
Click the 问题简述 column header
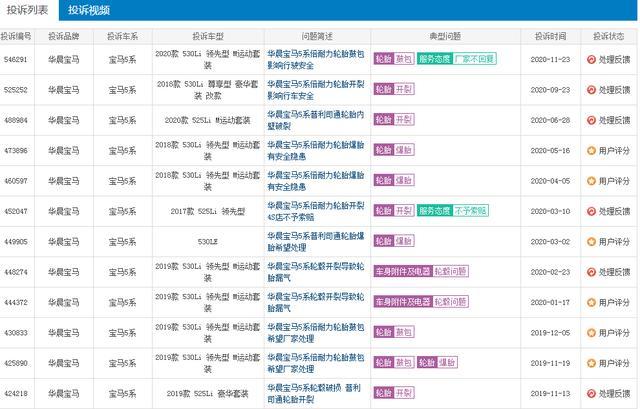point(317,36)
